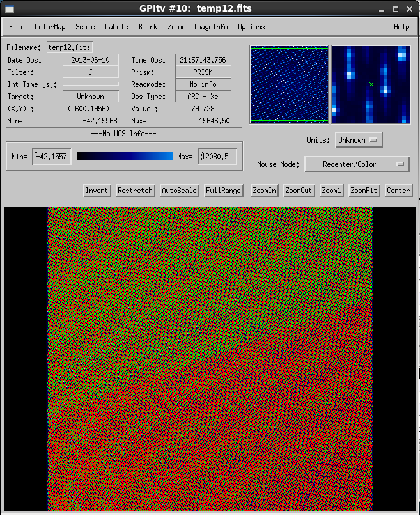Image resolution: width=420 pixels, height=516 pixels.
Task: Open the ImageInfo menu
Action: coord(210,27)
